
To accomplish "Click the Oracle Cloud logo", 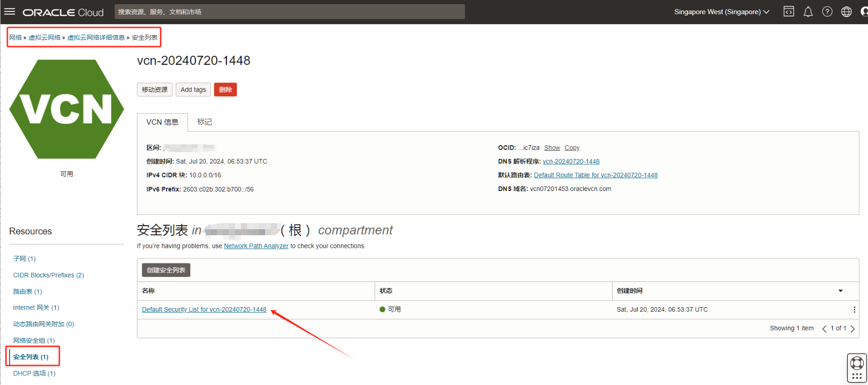I will pos(63,12).
